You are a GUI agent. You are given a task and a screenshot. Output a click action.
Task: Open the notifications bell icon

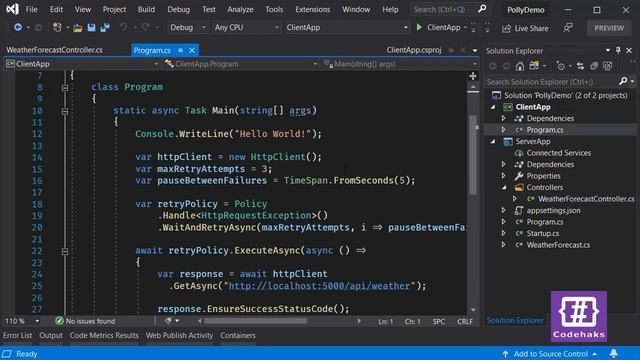click(613, 353)
